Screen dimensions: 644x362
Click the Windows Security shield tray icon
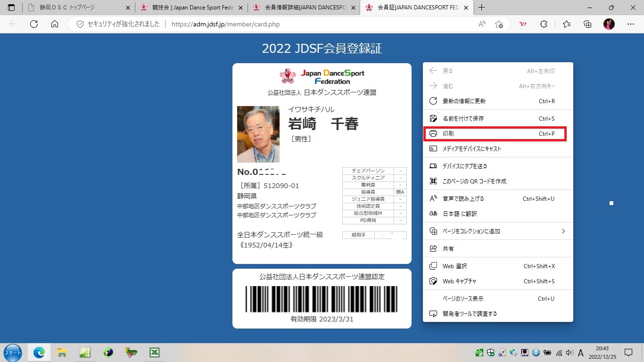click(490, 353)
